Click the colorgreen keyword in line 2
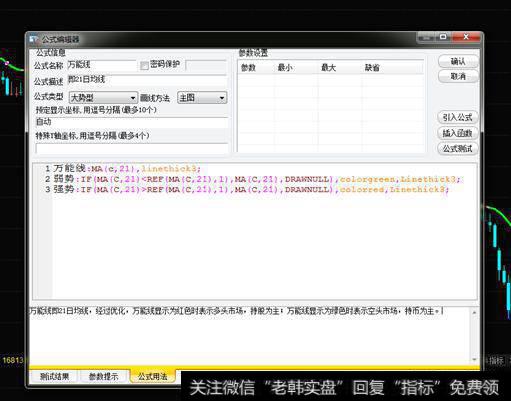 367,179
